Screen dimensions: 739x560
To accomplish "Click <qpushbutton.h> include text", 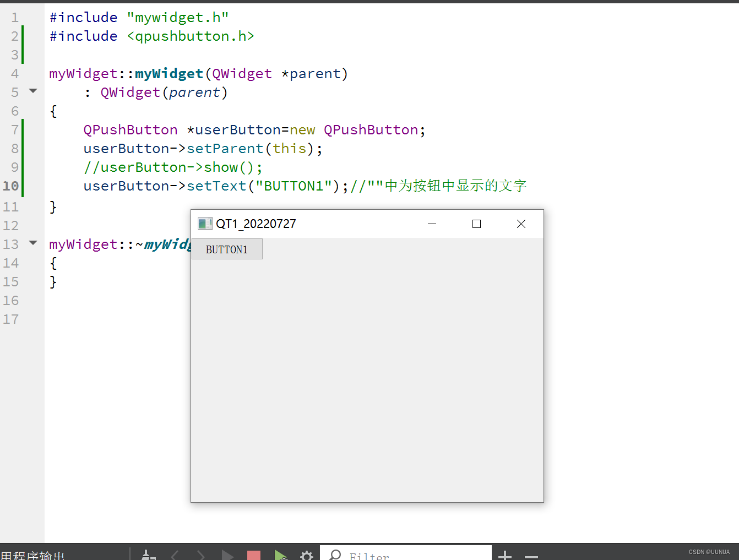I will click(191, 36).
